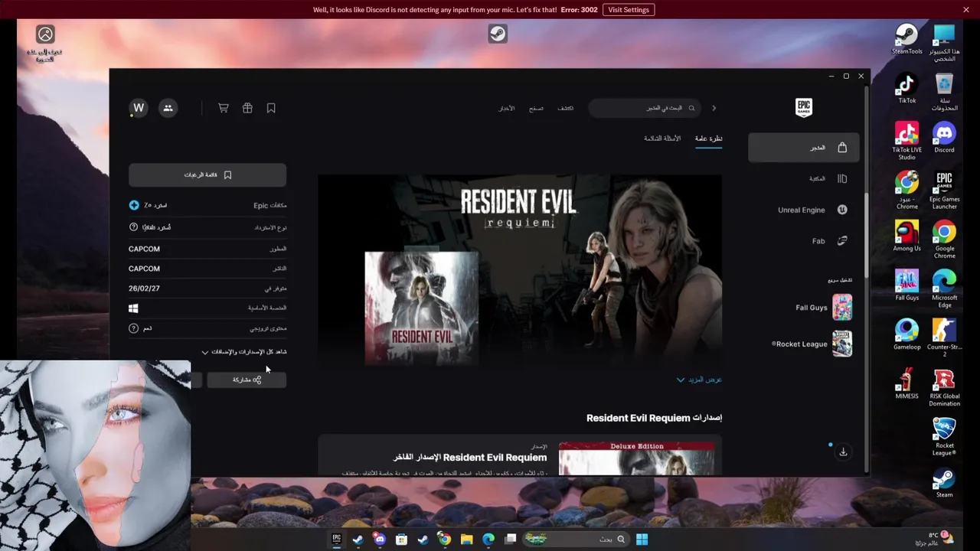Click the CAPCOM developer name
980x551 pixels.
click(144, 249)
